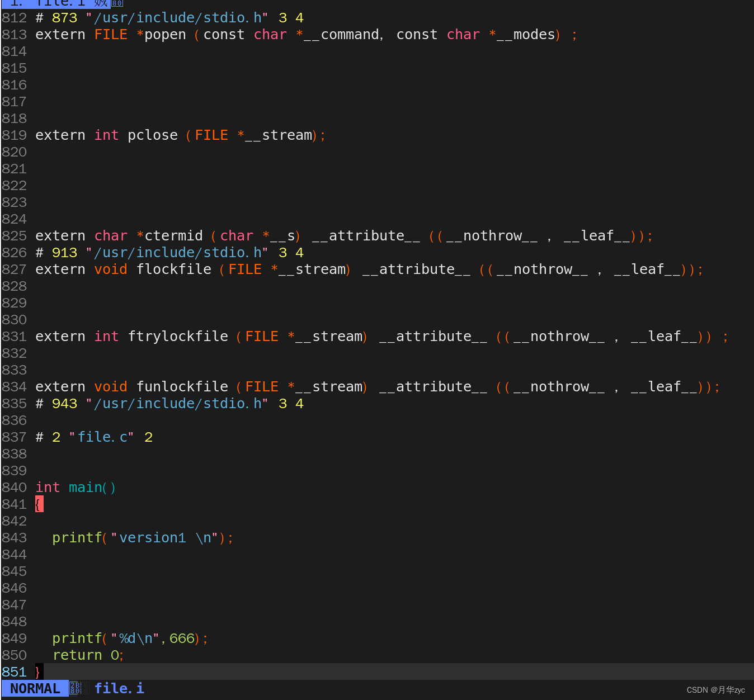This screenshot has height=700, width=754.
Task: Click the __nothrow__ attribute on line 825
Action: pyautogui.click(x=492, y=236)
